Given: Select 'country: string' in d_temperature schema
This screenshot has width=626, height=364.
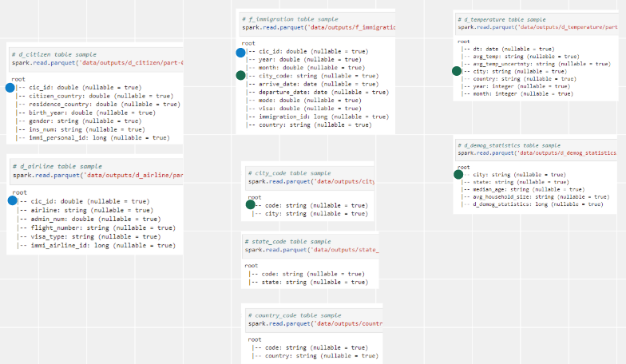Looking at the screenshot, I should point(519,78).
